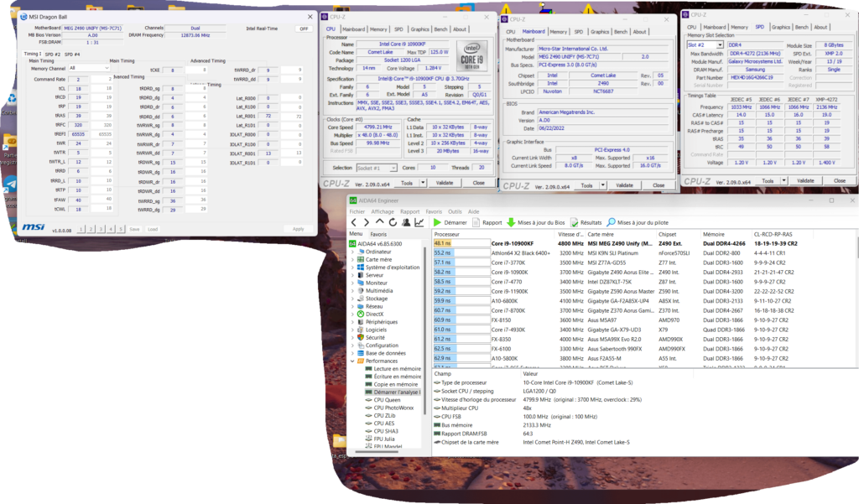Select Sécurité in the AIDA64 tree
This screenshot has width=859, height=504.
click(x=375, y=337)
